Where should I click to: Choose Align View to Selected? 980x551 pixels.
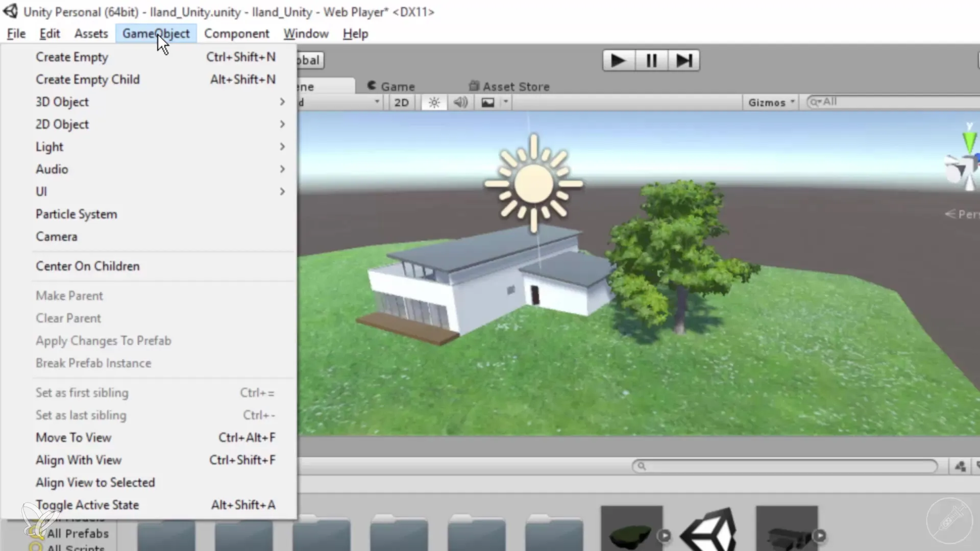[x=149, y=483]
